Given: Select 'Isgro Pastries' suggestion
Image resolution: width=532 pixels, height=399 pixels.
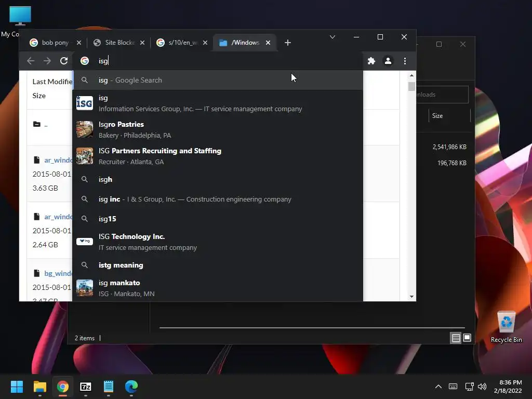Looking at the screenshot, I should click(218, 129).
